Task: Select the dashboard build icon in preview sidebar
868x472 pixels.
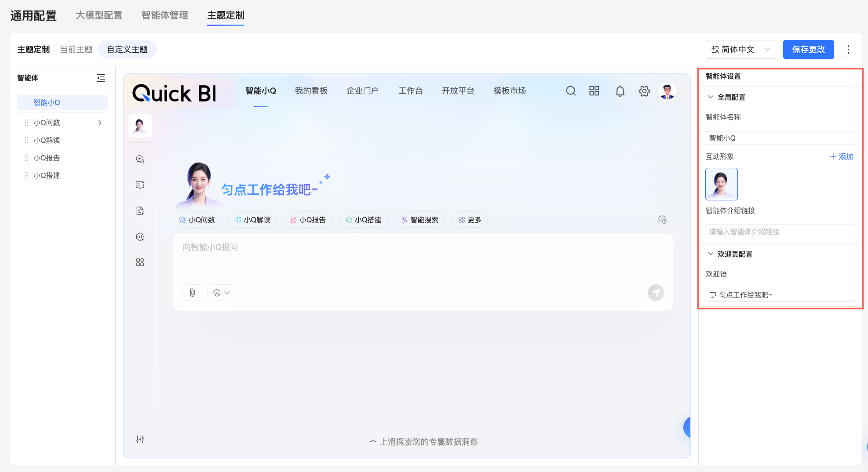Action: [x=140, y=237]
